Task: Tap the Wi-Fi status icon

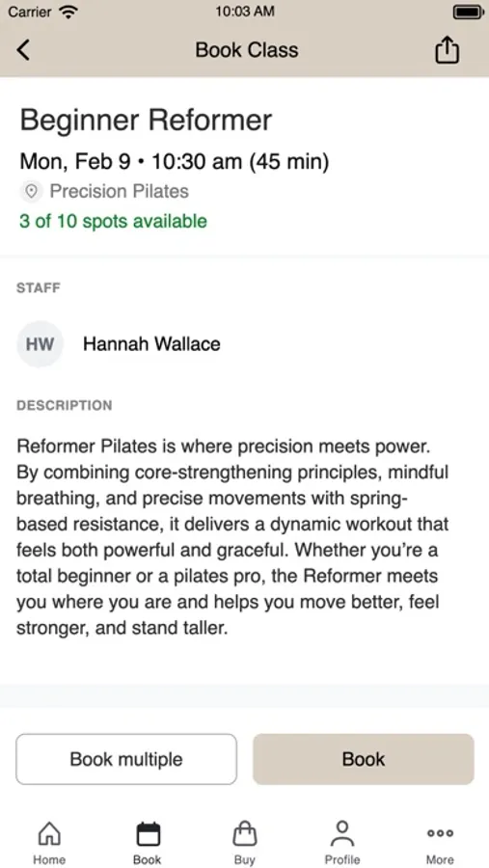Action: point(68,13)
